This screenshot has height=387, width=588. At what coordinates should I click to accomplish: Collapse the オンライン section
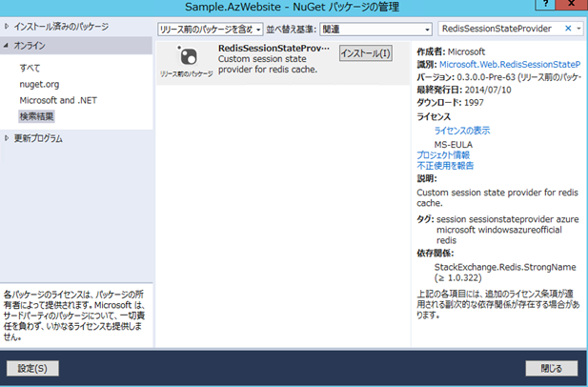pos(6,46)
